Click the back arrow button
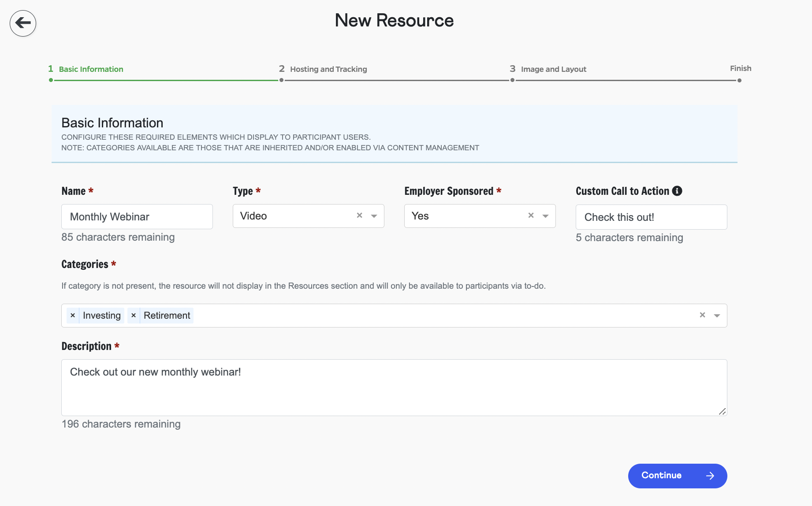The width and height of the screenshot is (812, 506). click(23, 23)
